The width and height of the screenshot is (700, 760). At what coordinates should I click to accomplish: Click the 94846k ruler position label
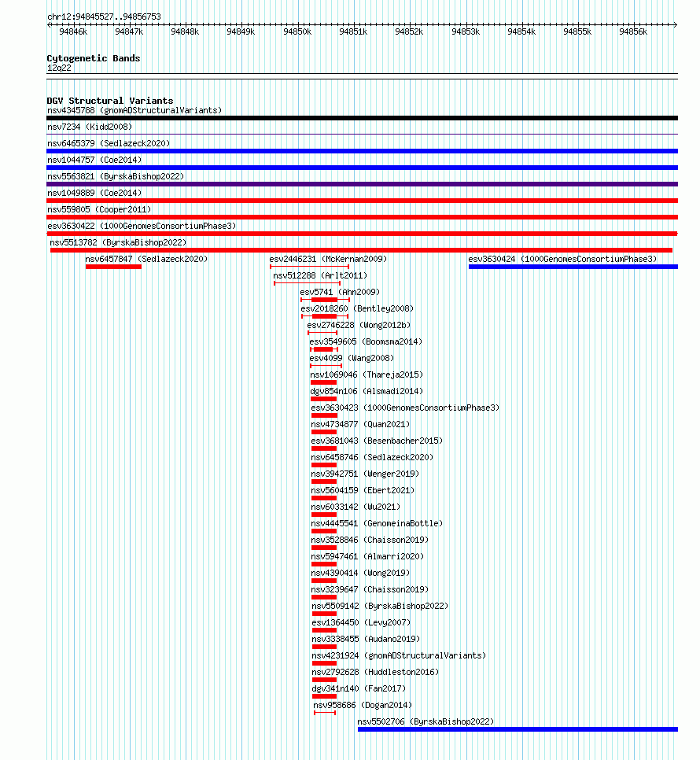(x=73, y=31)
